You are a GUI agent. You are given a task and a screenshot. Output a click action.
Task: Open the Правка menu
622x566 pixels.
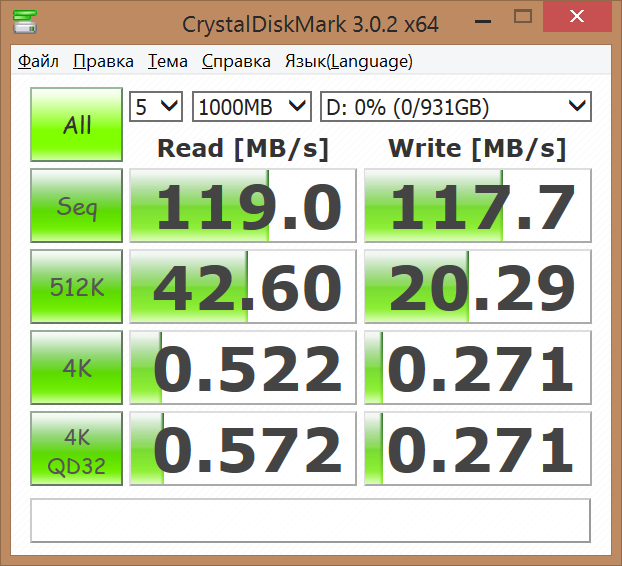[x=103, y=61]
